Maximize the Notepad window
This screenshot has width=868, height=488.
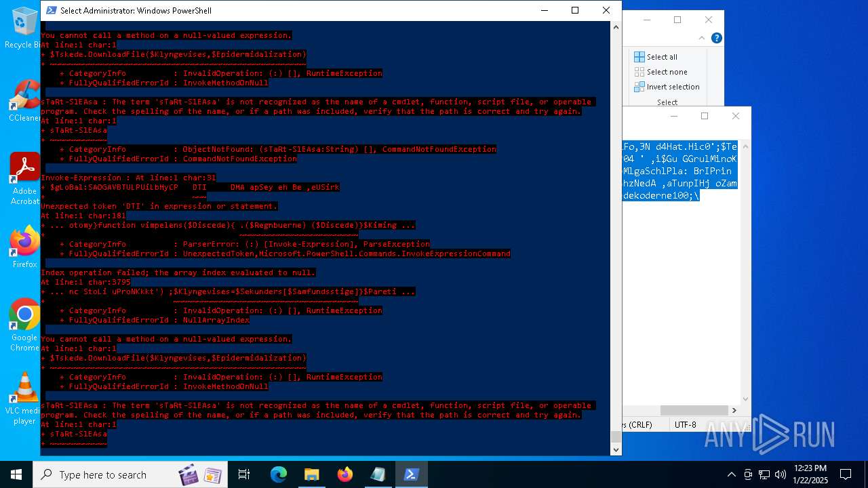point(705,116)
